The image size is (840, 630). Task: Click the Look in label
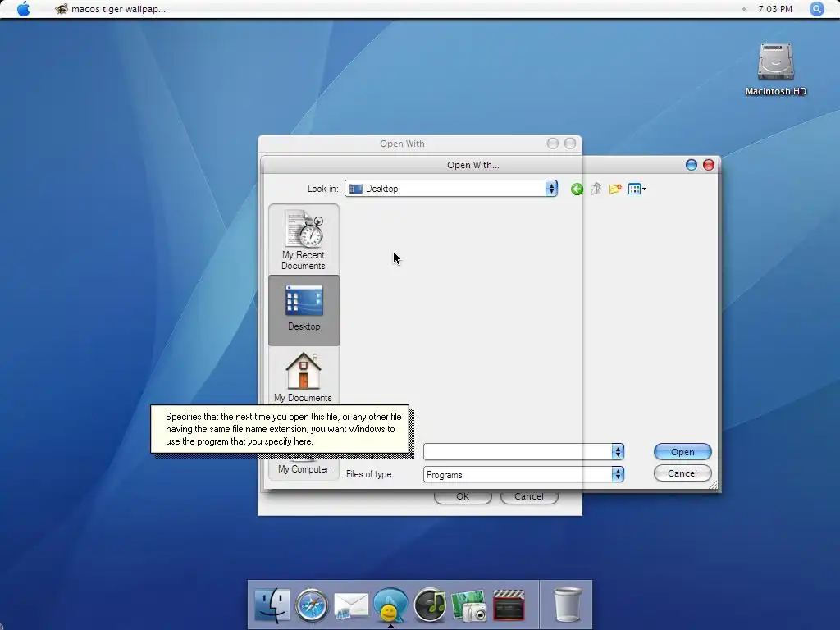click(322, 189)
